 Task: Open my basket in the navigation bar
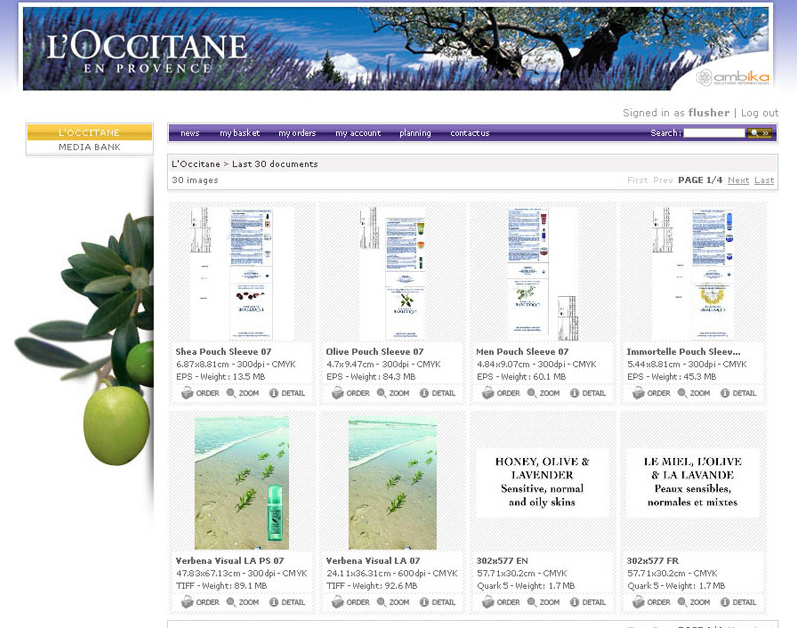tap(239, 133)
